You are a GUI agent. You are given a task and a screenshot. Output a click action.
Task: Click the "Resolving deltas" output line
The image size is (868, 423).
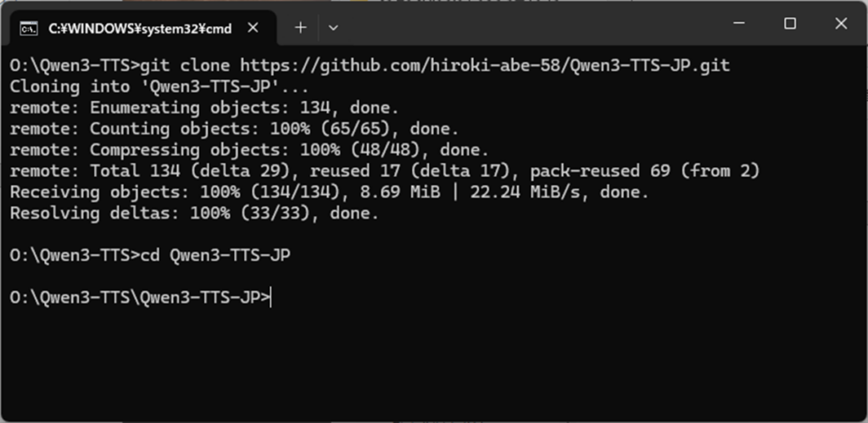194,214
